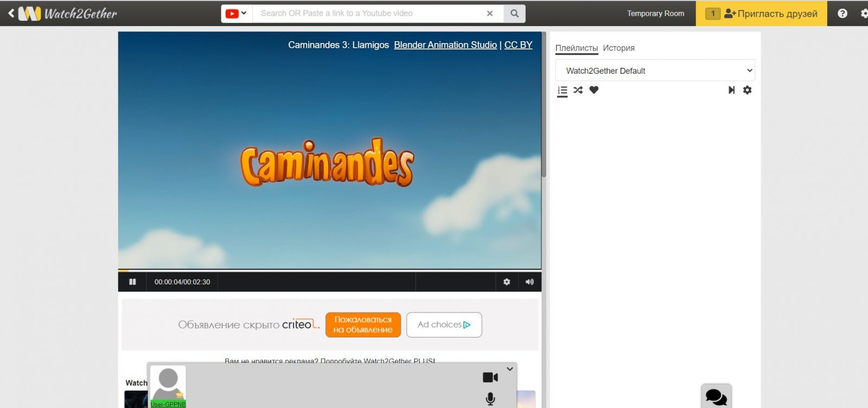Open the chat bubbles icon
868x408 pixels.
pos(716,397)
